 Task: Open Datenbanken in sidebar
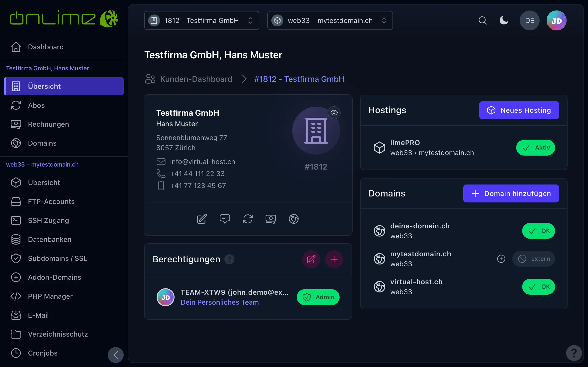64,239
